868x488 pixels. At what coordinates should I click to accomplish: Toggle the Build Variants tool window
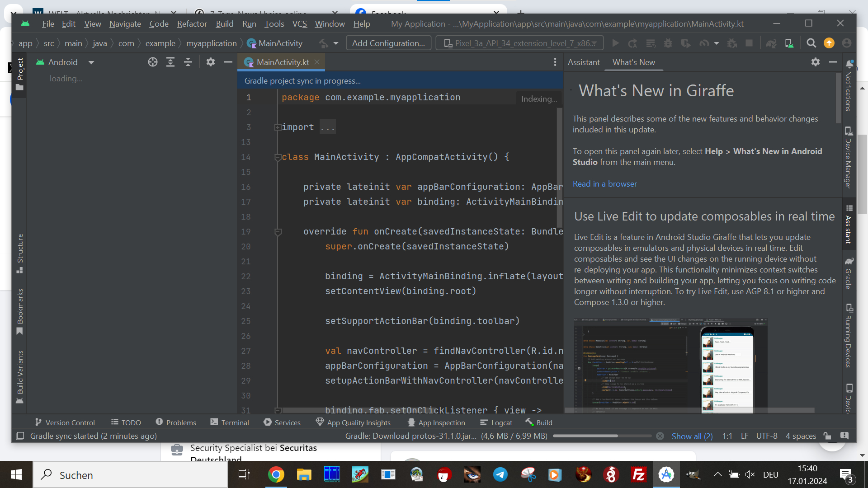point(20,377)
